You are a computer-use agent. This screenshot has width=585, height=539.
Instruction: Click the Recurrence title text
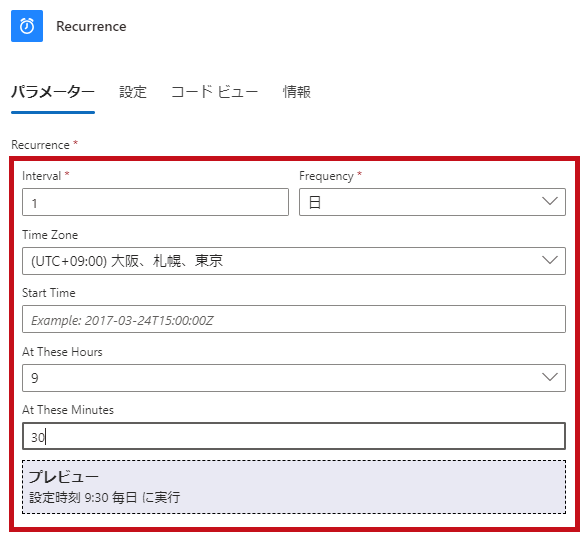tap(91, 26)
